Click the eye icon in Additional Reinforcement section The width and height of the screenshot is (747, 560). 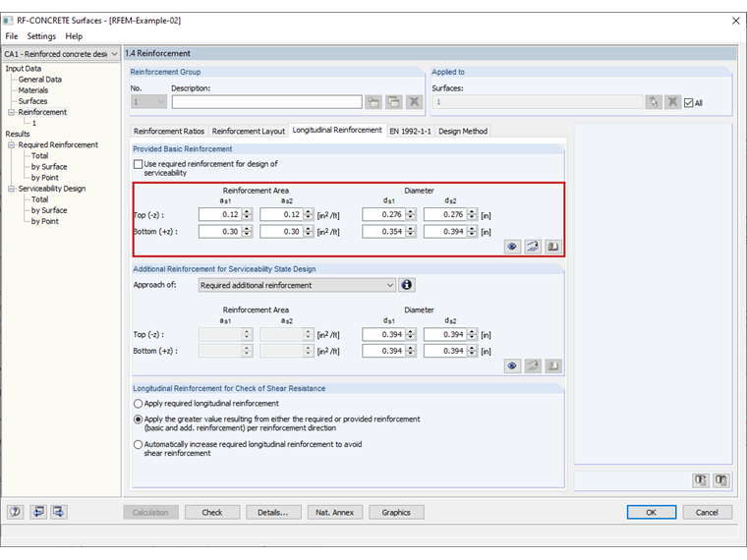coord(512,365)
